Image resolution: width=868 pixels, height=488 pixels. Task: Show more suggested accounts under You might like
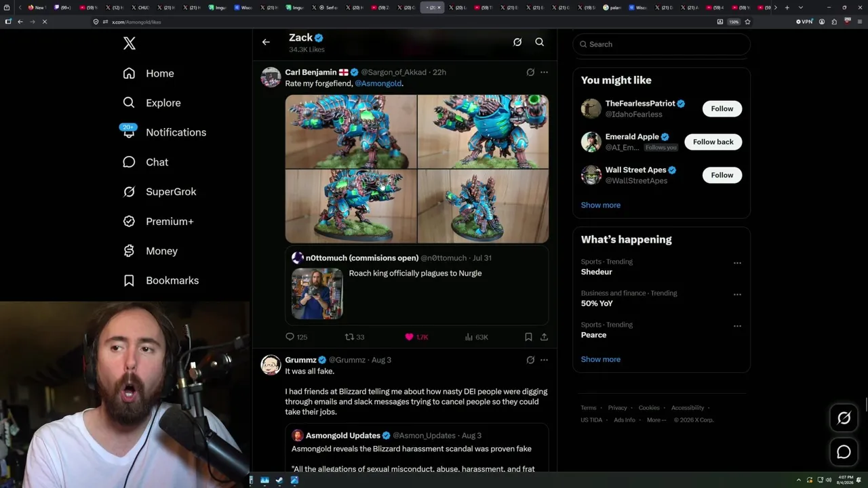pyautogui.click(x=601, y=205)
